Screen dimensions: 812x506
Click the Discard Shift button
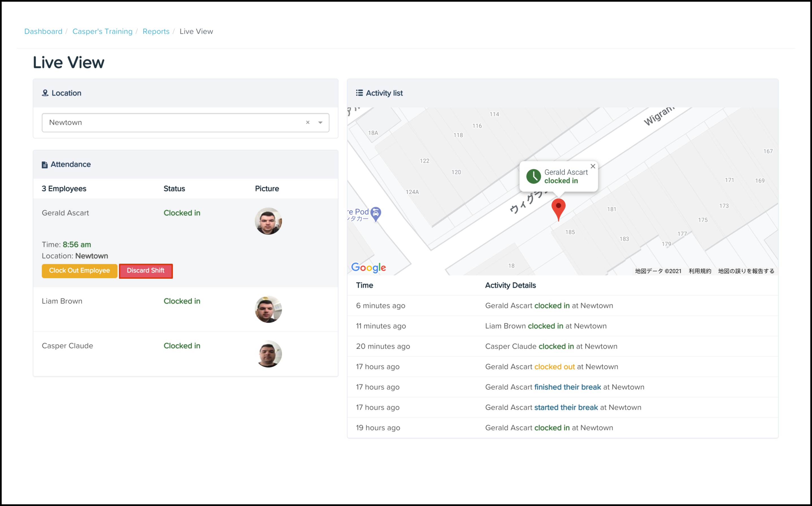pos(146,271)
